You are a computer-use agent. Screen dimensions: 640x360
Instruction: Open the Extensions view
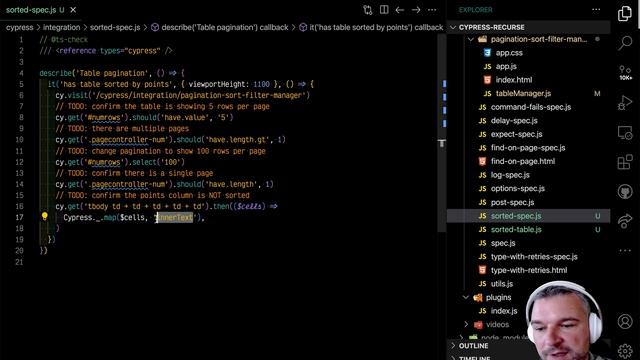click(625, 162)
